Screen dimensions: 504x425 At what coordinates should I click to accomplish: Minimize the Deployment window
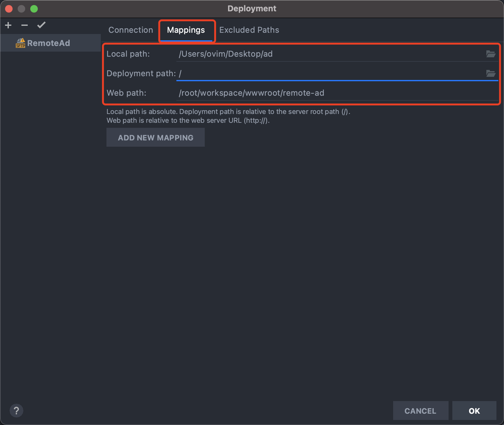[21, 9]
